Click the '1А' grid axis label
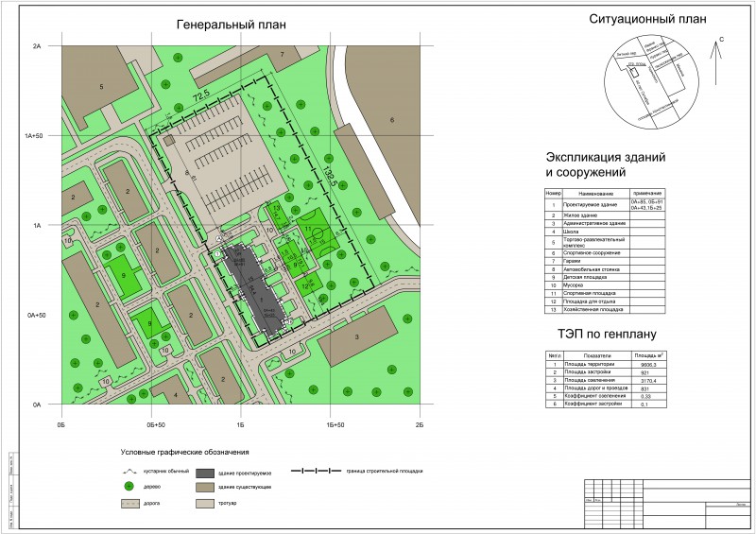 coord(37,226)
